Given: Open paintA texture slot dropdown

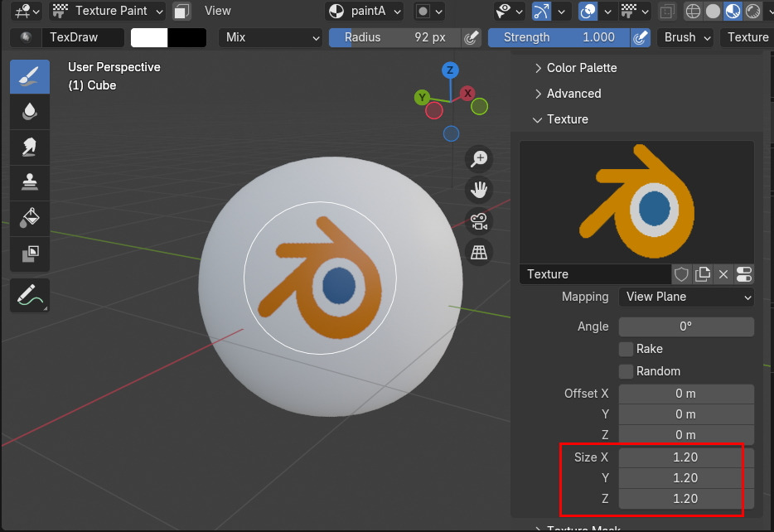Looking at the screenshot, I should (x=364, y=11).
